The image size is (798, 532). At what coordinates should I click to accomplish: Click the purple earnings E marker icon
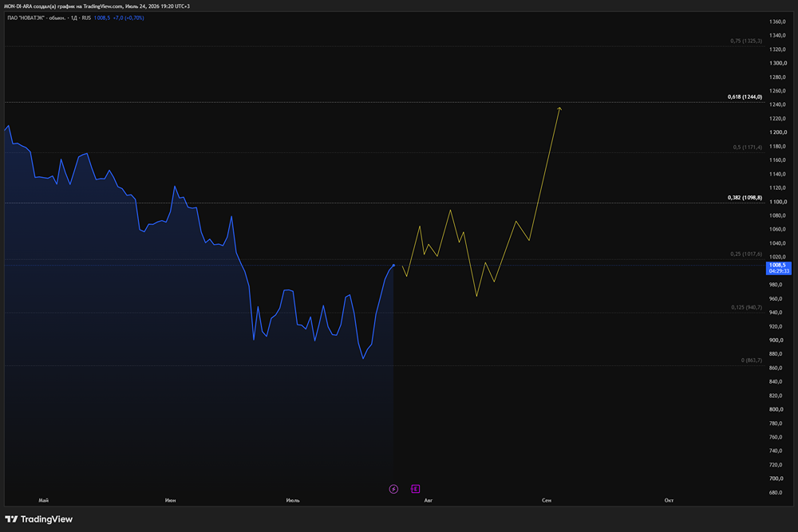415,489
